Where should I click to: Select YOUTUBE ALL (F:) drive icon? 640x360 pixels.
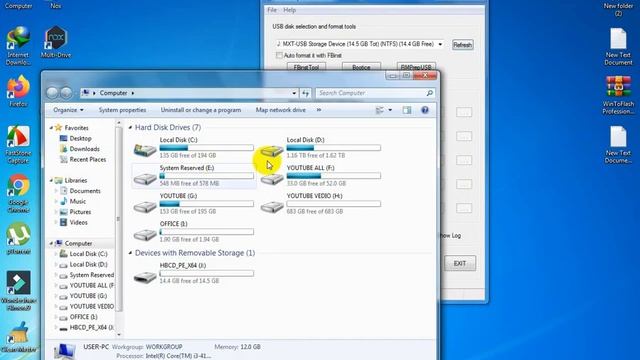coord(272,178)
